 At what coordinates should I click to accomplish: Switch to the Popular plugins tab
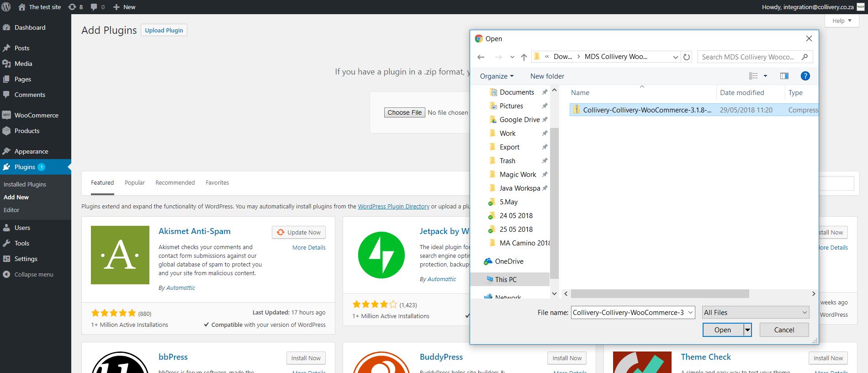[135, 183]
